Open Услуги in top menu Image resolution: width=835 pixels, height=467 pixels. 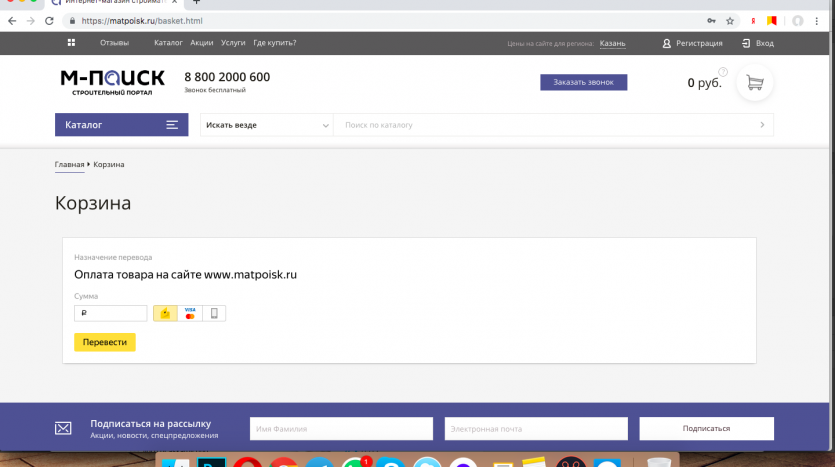pyautogui.click(x=233, y=43)
